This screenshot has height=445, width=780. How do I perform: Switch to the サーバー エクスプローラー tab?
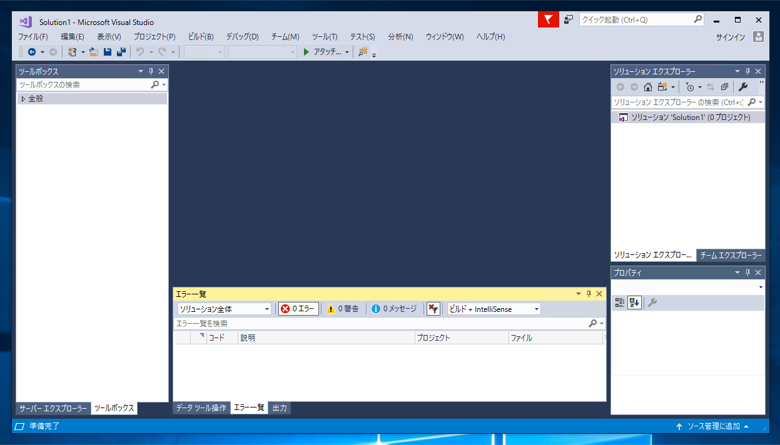click(53, 408)
